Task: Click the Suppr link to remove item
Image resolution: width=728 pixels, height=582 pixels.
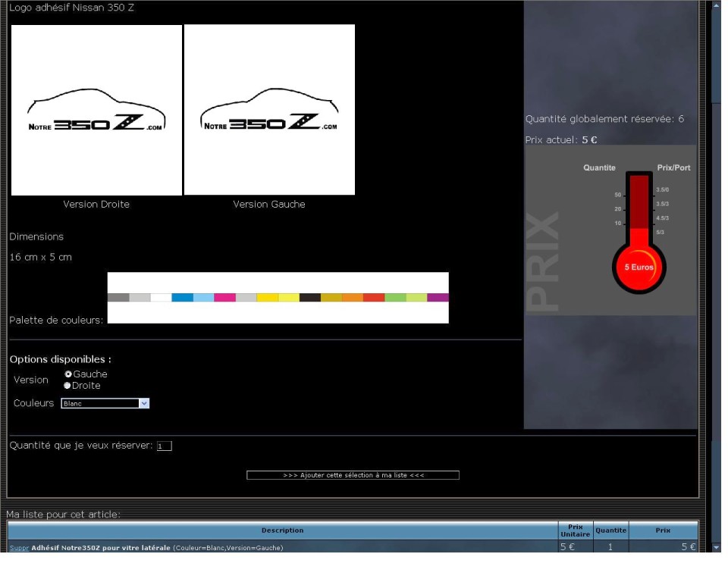Action: [x=19, y=548]
